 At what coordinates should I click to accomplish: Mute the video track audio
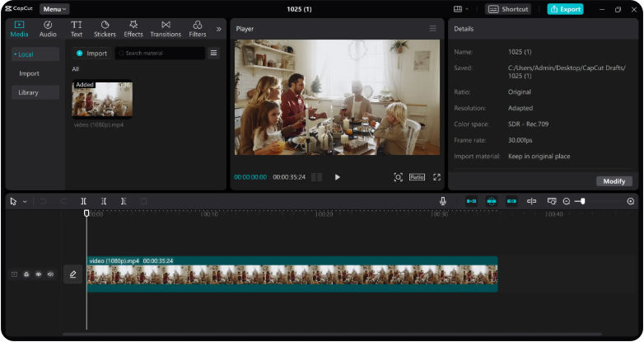(50, 274)
